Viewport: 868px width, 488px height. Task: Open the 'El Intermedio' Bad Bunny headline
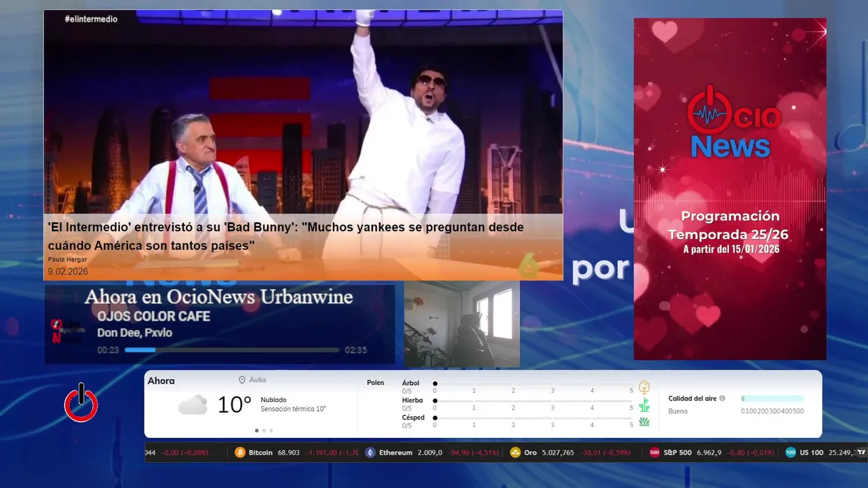point(285,237)
